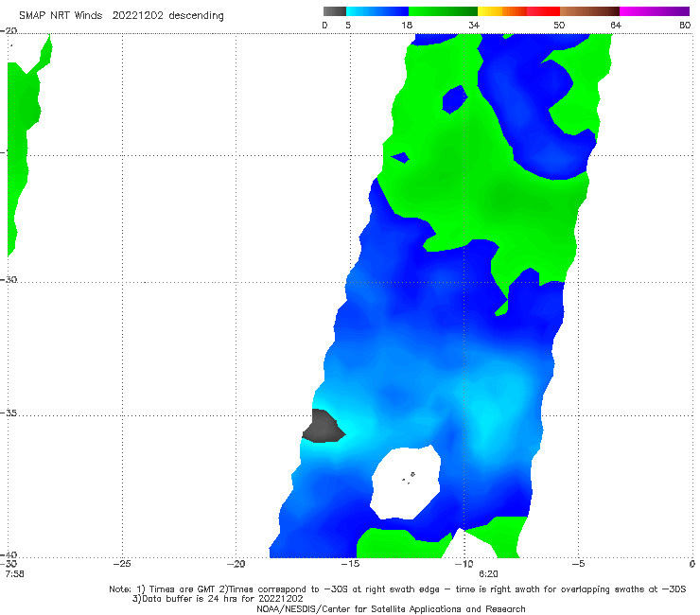Click the swath time '7:58' at the bottom left
This screenshot has height=615, width=700.
[x=14, y=574]
